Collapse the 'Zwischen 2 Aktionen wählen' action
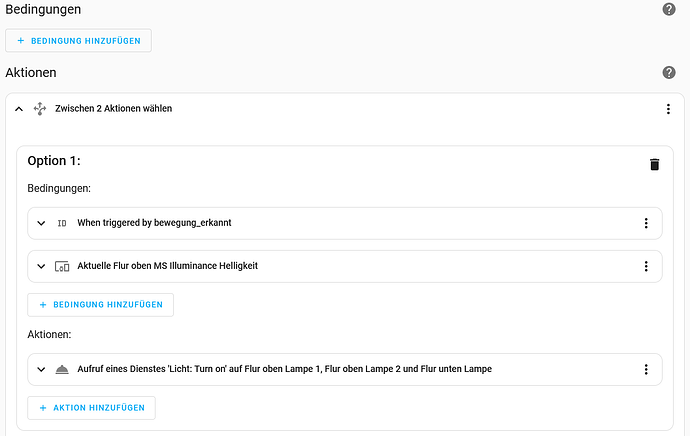This screenshot has width=690, height=436. (x=19, y=109)
